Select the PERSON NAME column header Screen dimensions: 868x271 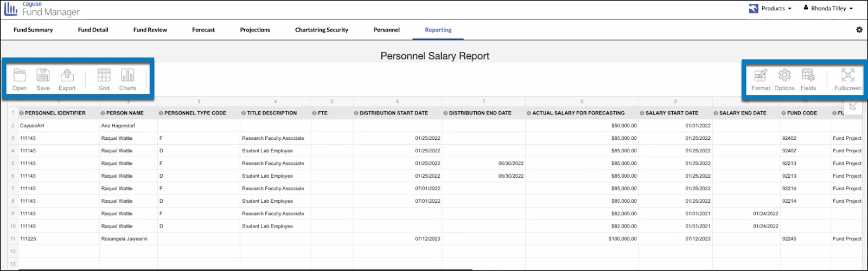click(x=128, y=113)
